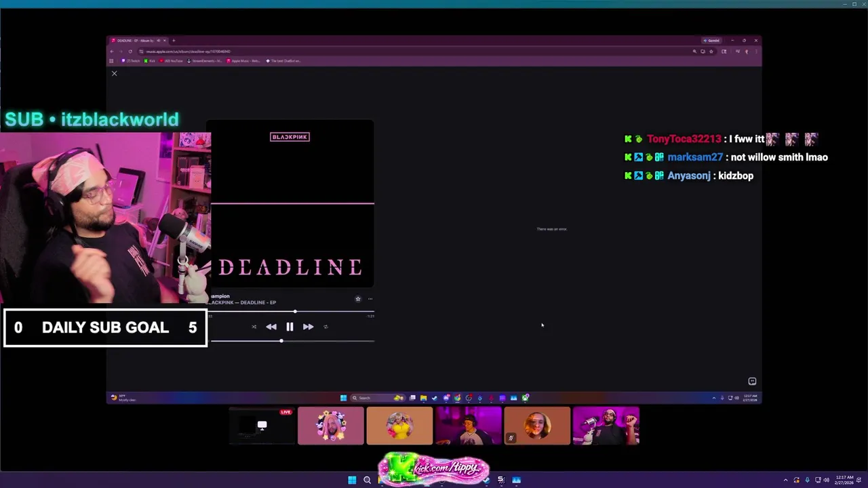Skip to the next track
This screenshot has width=868, height=488.
tap(308, 327)
